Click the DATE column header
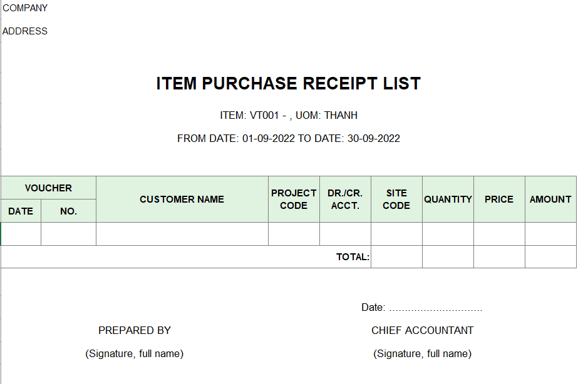This screenshot has width=588, height=384. click(21, 211)
